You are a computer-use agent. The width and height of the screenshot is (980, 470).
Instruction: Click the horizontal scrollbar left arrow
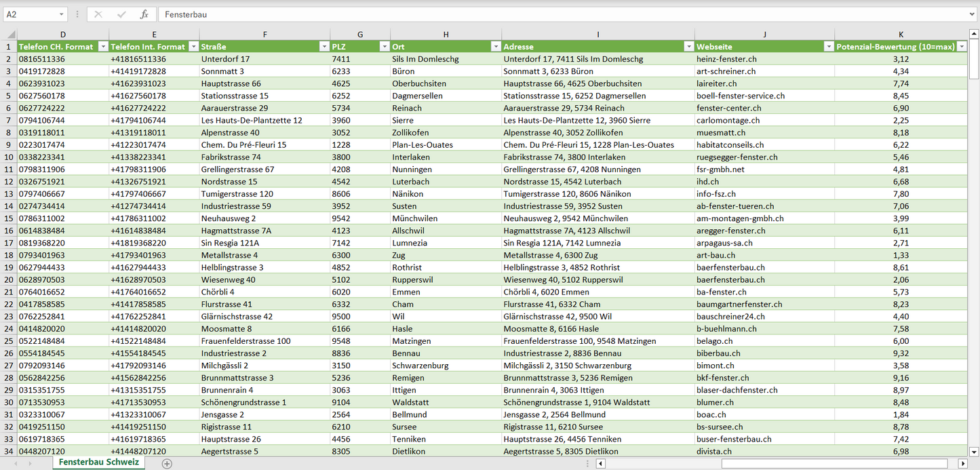pos(600,463)
